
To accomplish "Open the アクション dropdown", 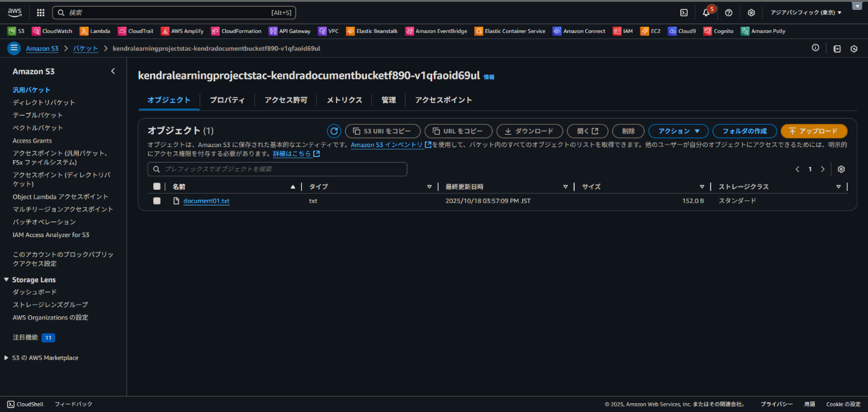I will (x=678, y=131).
